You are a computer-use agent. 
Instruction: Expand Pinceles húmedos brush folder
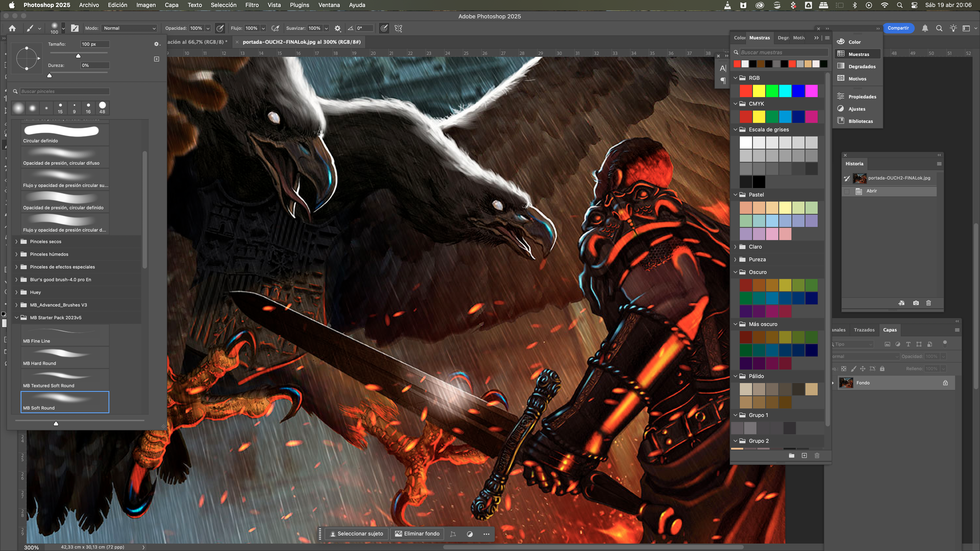pos(16,254)
